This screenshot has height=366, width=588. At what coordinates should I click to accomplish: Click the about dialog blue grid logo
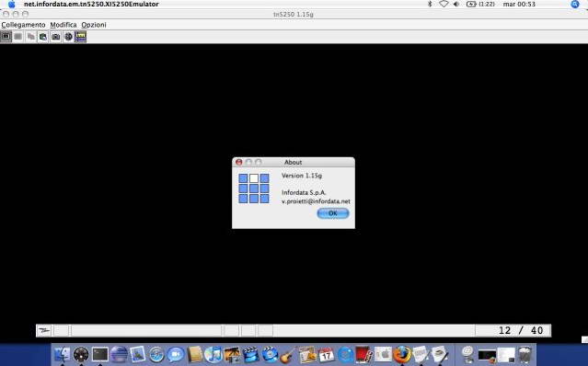(254, 189)
